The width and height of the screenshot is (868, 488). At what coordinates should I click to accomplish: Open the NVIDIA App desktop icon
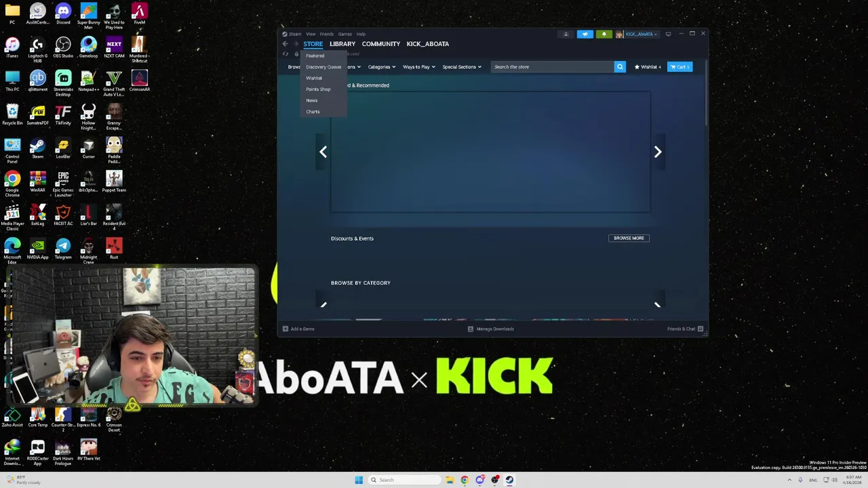tap(37, 248)
